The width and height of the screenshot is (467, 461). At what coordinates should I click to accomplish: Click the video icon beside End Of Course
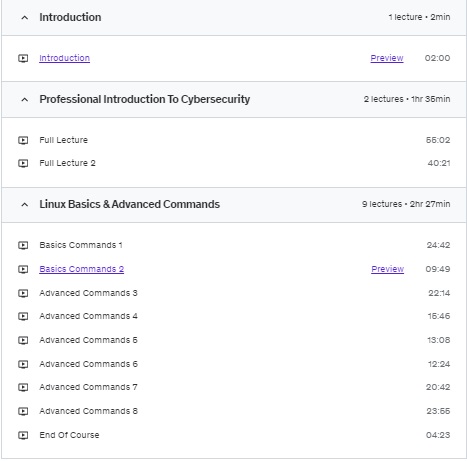[x=23, y=435]
